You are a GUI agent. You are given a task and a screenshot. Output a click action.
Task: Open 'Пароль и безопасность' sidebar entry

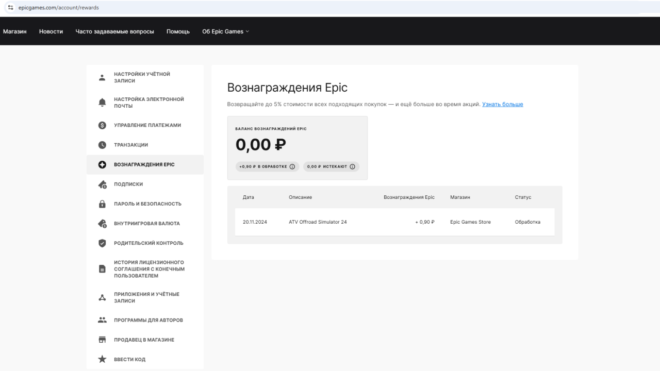point(145,204)
